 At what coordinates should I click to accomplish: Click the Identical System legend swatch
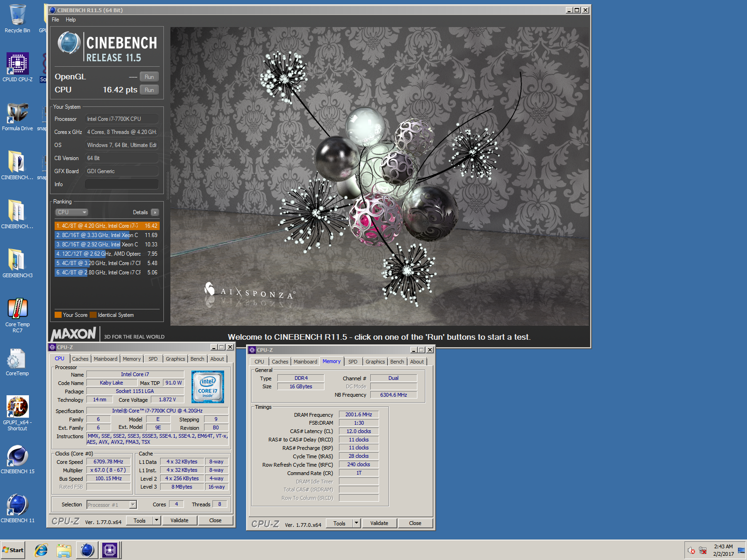93,315
